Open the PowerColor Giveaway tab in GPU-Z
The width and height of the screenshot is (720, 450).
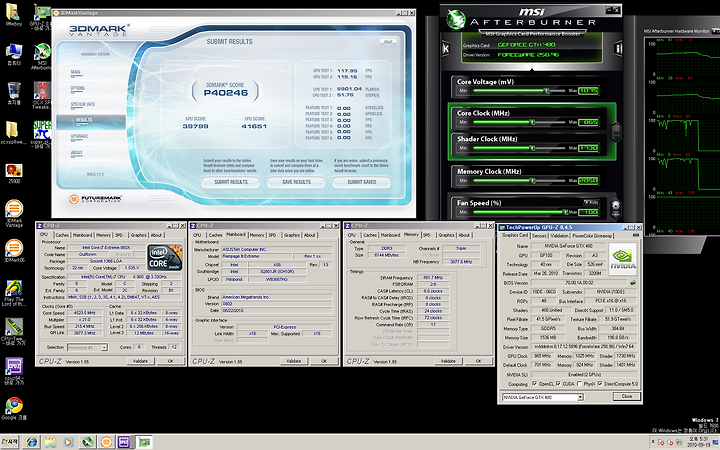click(592, 236)
